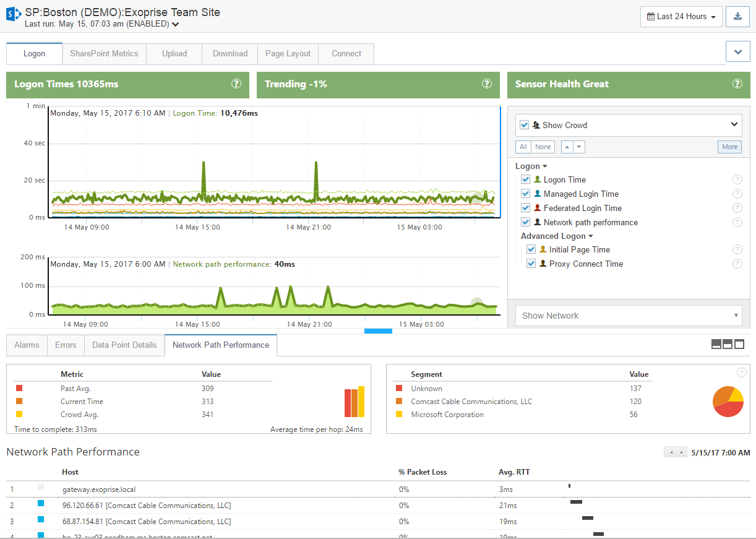Click help icon beside Initial Page Time
The width and height of the screenshot is (756, 539).
tap(737, 249)
